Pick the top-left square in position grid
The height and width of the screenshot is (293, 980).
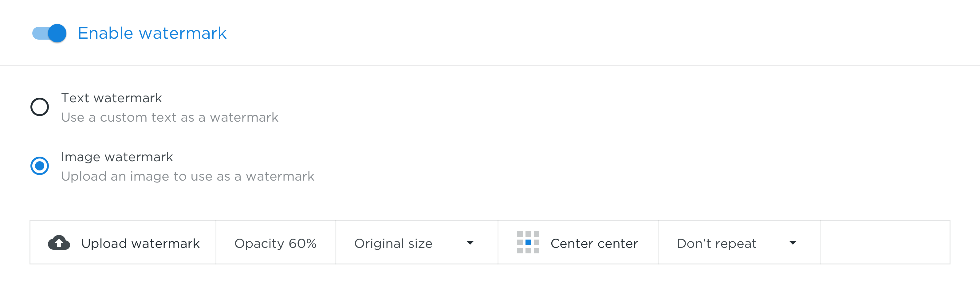pyautogui.click(x=520, y=234)
